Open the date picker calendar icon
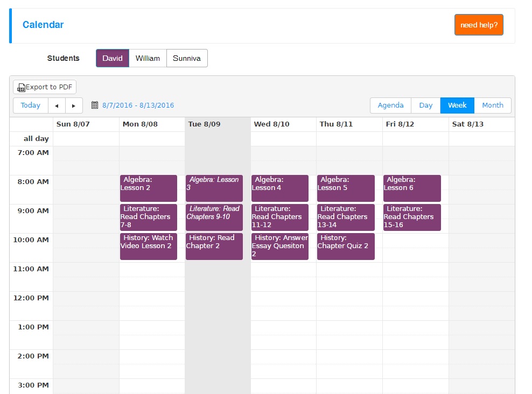The height and width of the screenshot is (394, 532). (95, 105)
